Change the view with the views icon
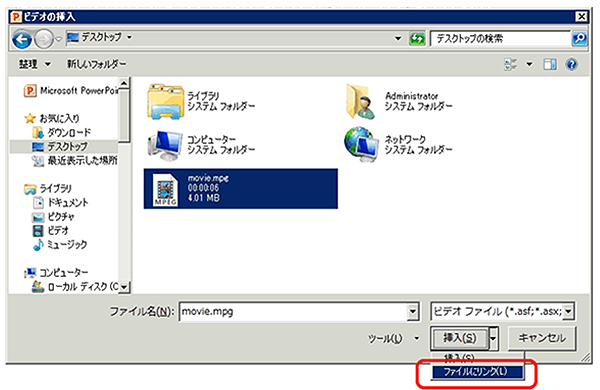600x390 pixels. [510, 64]
